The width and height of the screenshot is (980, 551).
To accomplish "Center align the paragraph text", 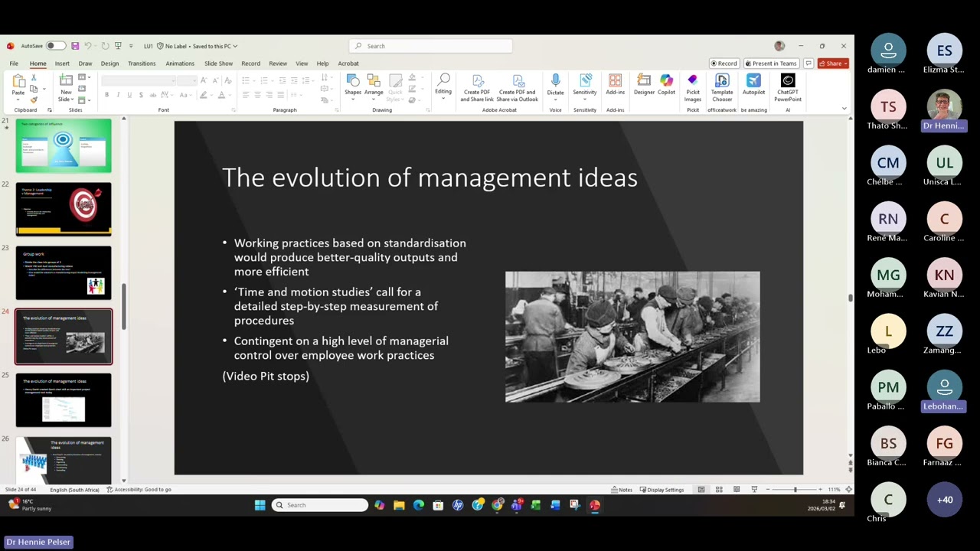I will tap(257, 95).
